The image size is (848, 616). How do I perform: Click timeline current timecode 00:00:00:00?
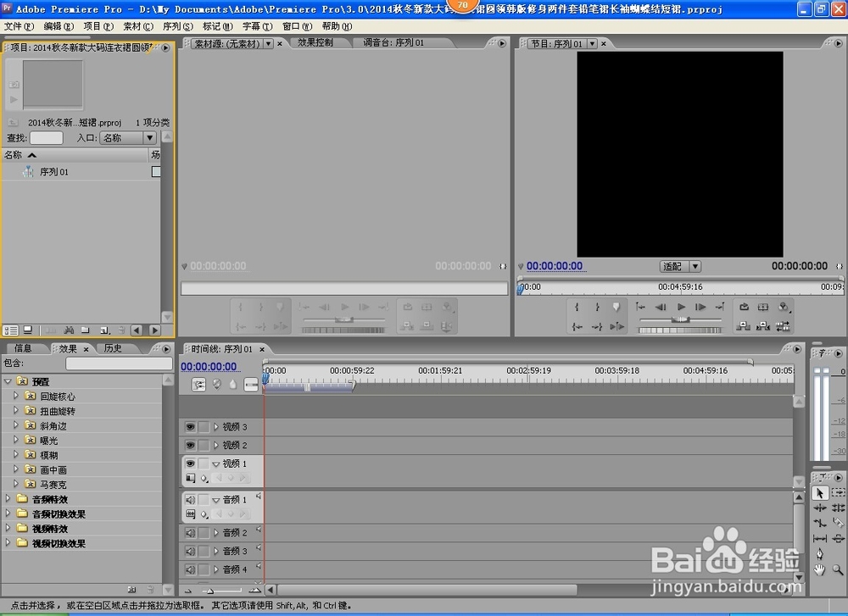point(209,366)
